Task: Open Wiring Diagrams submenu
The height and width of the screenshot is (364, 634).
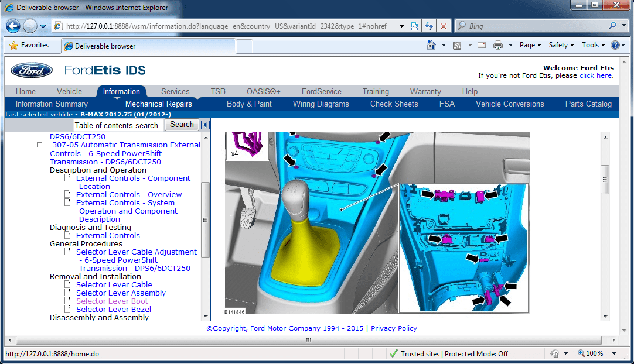Action: (321, 104)
